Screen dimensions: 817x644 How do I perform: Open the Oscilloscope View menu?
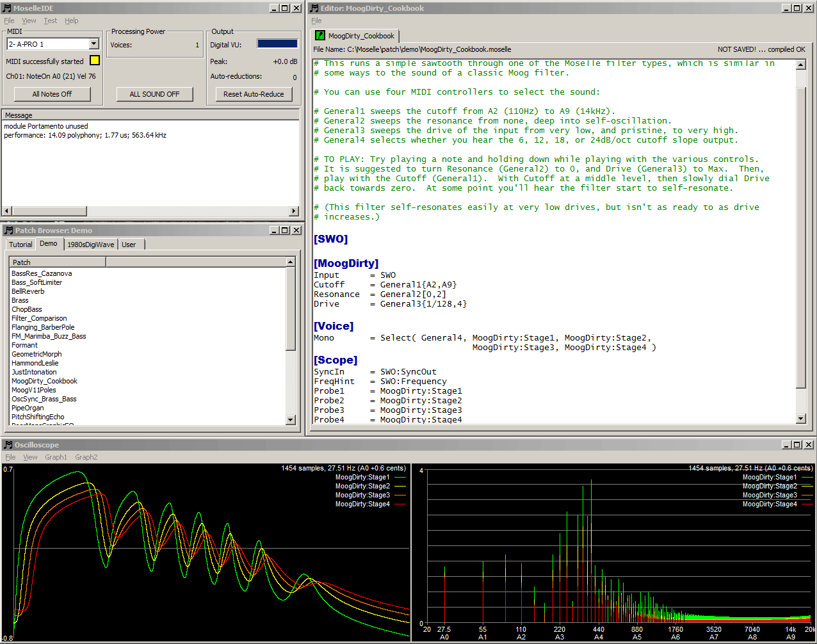point(30,457)
